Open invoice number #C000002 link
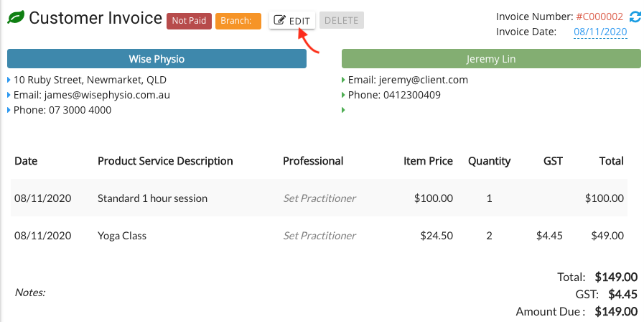This screenshot has width=644, height=322. tap(599, 17)
